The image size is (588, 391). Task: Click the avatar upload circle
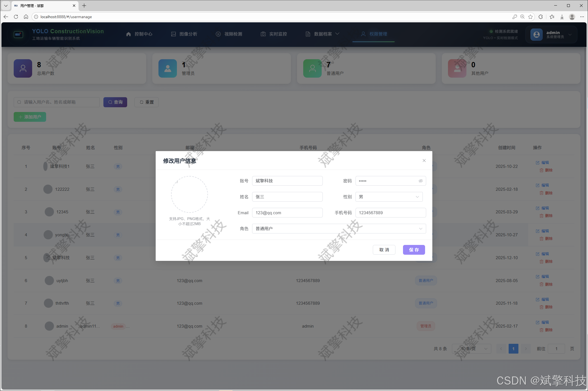[x=189, y=194]
